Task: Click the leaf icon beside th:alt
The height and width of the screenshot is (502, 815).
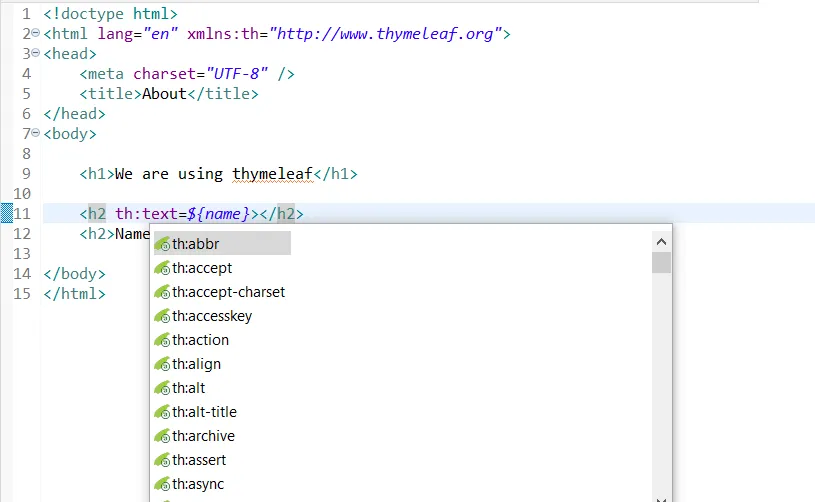Action: pyautogui.click(x=163, y=388)
